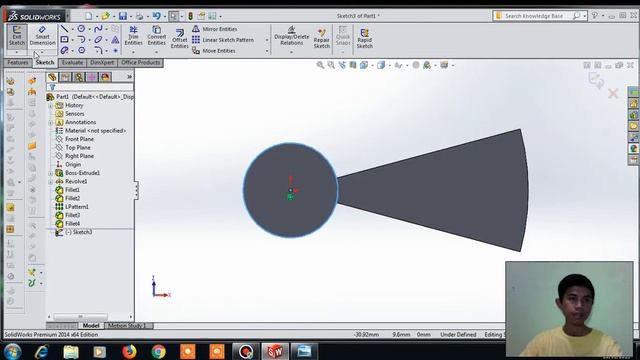Viewport: 640px width, 360px height.
Task: Click Mirror Entities button
Action: click(x=215, y=29)
